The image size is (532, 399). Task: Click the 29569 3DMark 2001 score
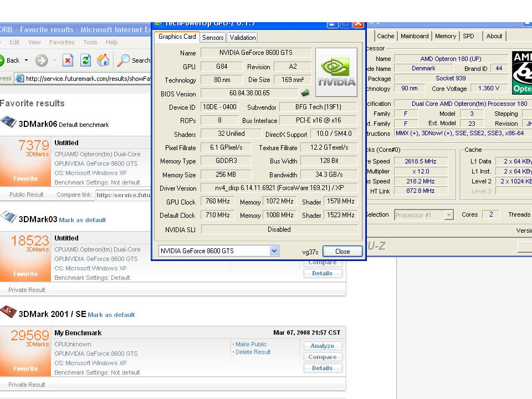point(30,335)
